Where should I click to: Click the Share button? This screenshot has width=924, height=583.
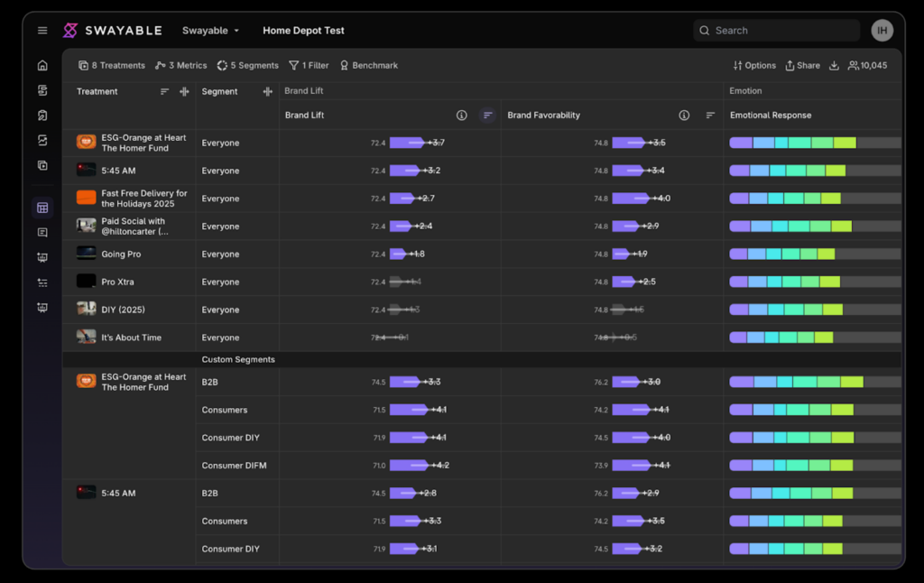tap(802, 66)
